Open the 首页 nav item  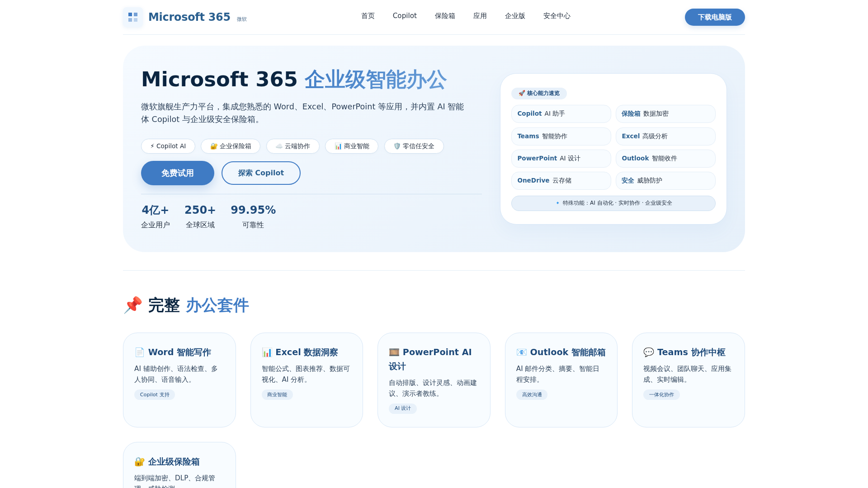tap(368, 16)
